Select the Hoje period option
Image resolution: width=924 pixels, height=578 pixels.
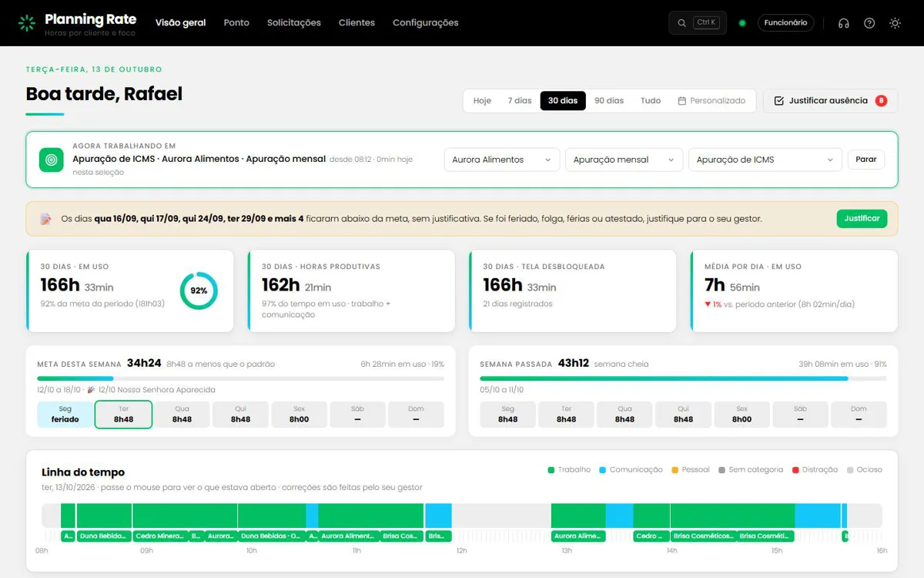click(x=482, y=101)
